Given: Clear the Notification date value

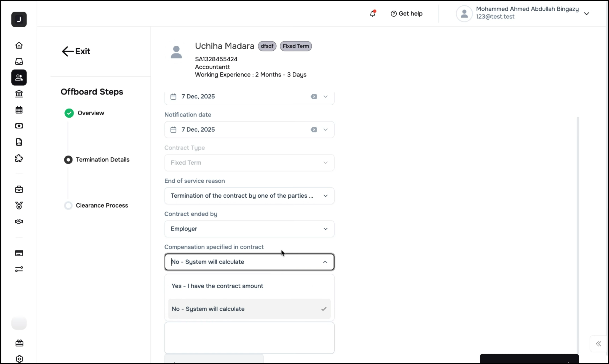Looking at the screenshot, I should (314, 129).
